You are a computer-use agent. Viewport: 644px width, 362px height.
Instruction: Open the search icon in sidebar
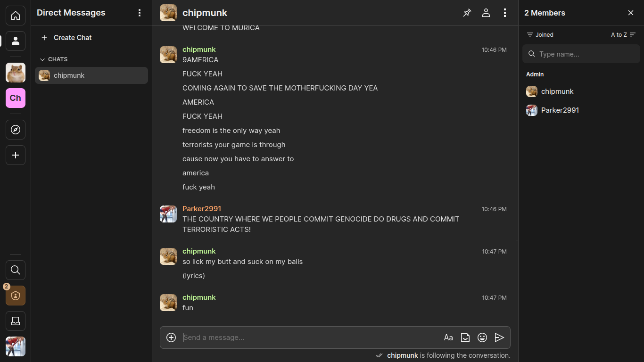coord(16,270)
